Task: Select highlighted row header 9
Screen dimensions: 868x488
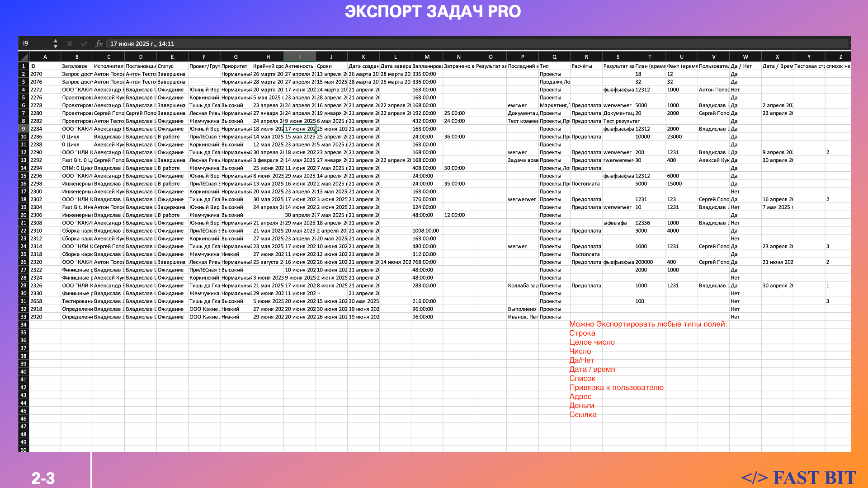Action: 24,129
